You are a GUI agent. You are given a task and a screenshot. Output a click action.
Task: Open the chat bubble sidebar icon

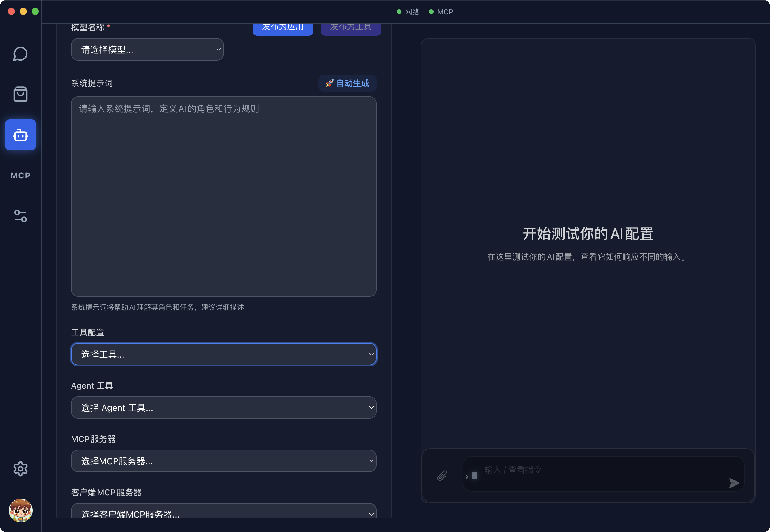(20, 54)
